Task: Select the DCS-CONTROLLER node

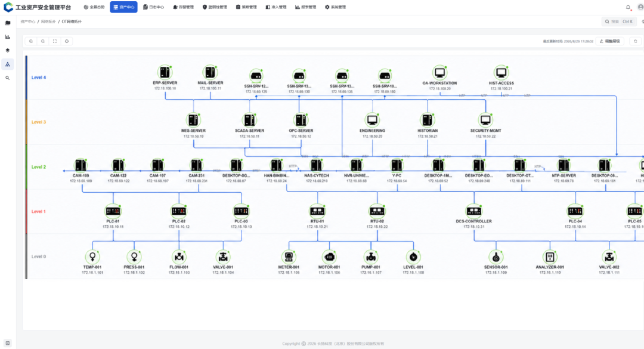Action: point(473,211)
